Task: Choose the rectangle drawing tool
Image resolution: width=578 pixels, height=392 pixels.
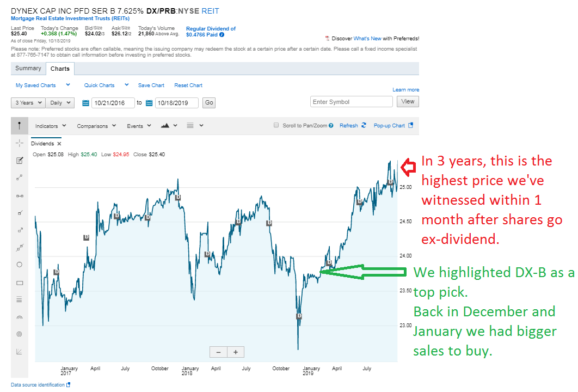Action: (x=20, y=283)
